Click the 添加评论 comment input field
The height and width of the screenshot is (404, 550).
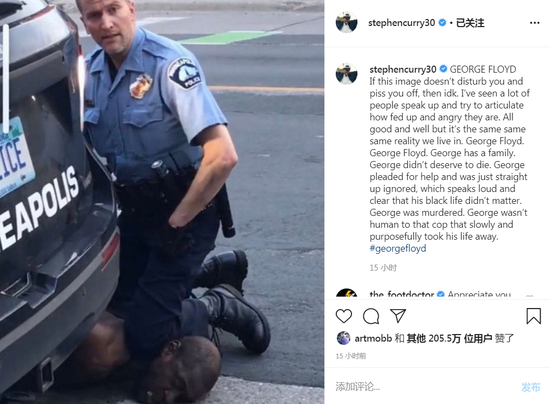(424, 386)
